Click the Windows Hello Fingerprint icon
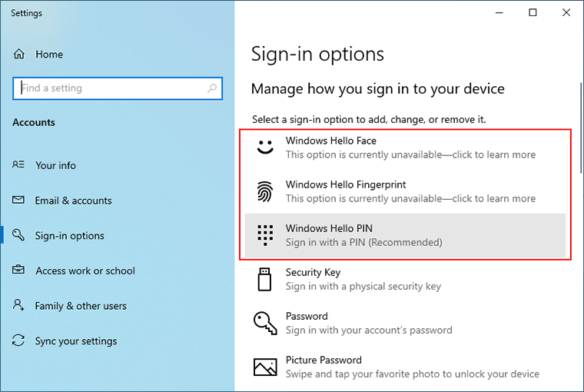This screenshot has height=392, width=584. point(265,191)
